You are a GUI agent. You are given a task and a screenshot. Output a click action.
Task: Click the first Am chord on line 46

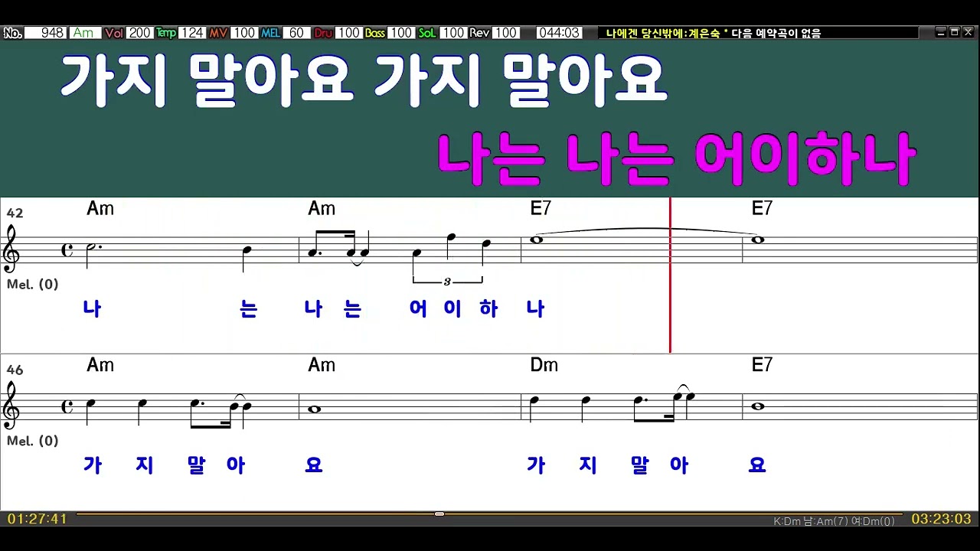(x=100, y=366)
